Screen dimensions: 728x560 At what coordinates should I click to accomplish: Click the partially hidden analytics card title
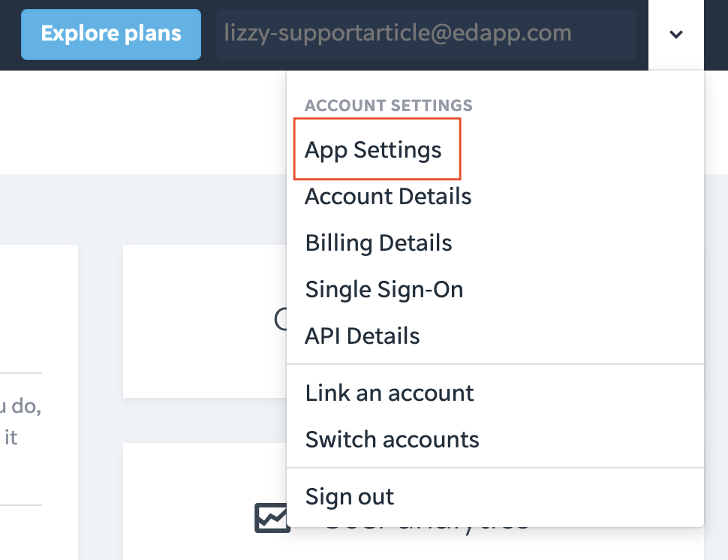(427, 528)
